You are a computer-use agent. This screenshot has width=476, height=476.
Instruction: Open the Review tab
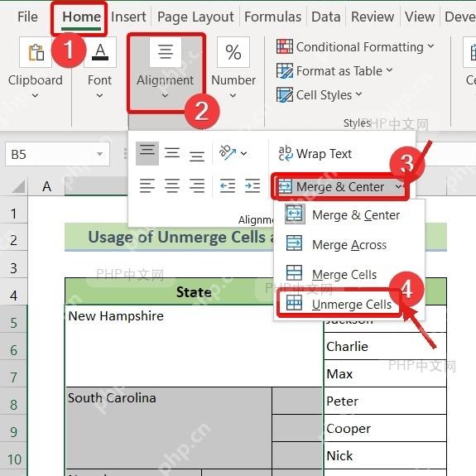click(x=373, y=17)
